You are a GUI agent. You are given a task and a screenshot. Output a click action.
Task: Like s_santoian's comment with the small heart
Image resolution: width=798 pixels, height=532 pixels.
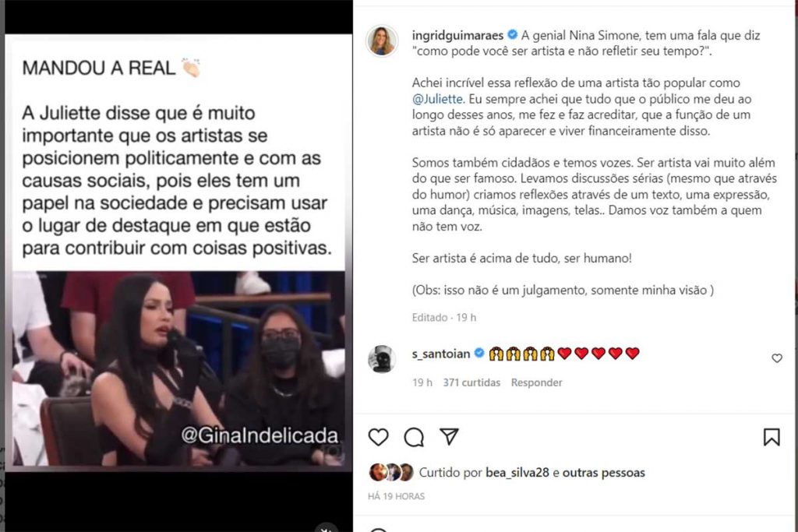pos(777,358)
